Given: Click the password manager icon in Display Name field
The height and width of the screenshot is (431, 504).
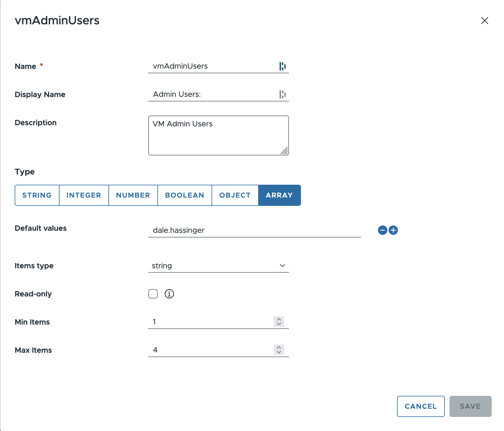Looking at the screenshot, I should [x=282, y=94].
